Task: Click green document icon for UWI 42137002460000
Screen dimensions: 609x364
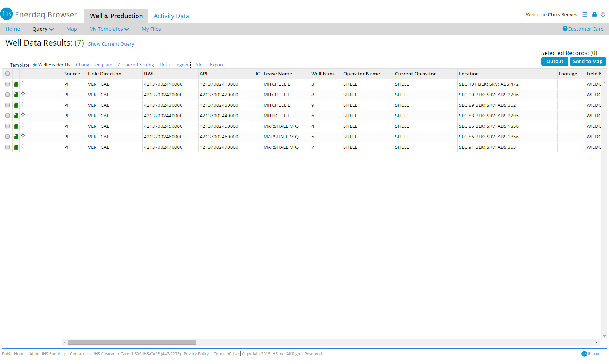Action: coord(16,137)
